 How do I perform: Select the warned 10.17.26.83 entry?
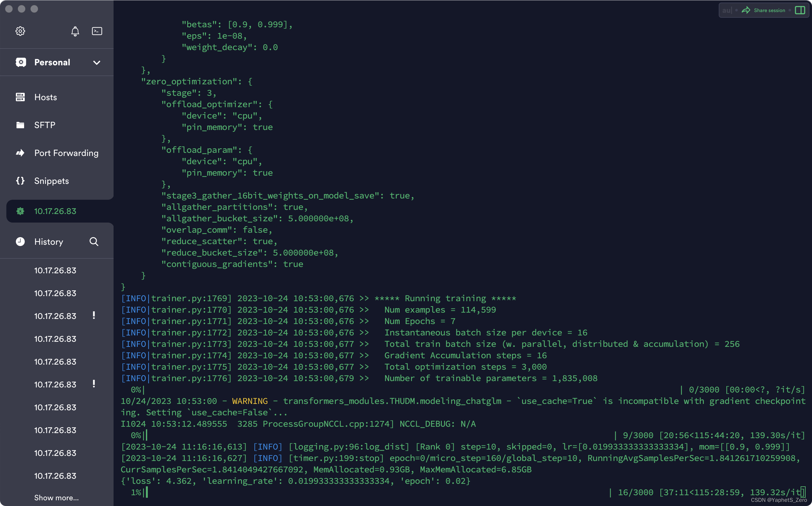[56, 315]
